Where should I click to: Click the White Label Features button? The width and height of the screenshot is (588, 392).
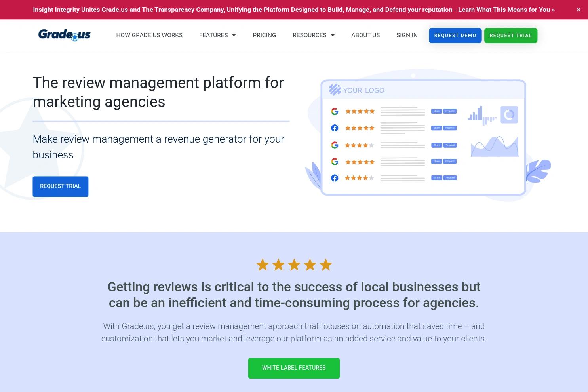tap(294, 368)
